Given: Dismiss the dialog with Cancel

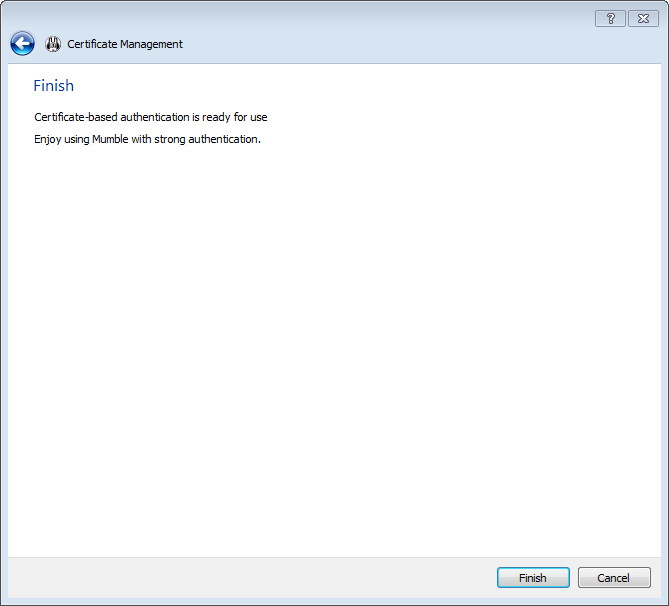Looking at the screenshot, I should (614, 578).
